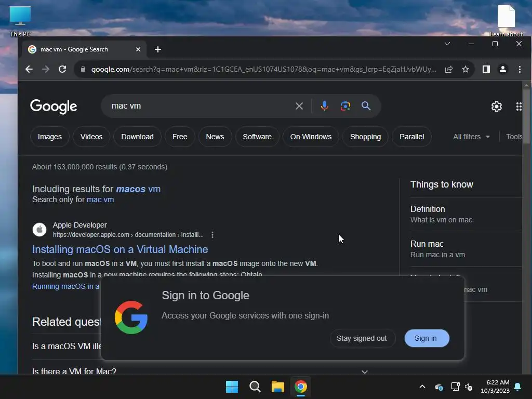The image size is (532, 399).
Task: Focus the Chrome address bar URL
Action: point(263,69)
